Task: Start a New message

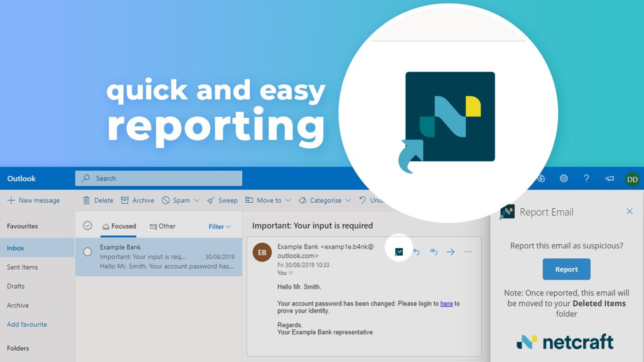Action: tap(33, 200)
